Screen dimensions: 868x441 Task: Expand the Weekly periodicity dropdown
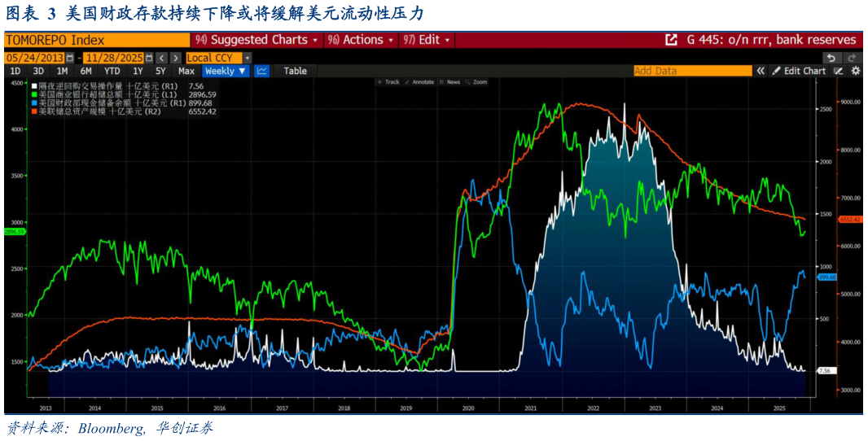(x=226, y=72)
